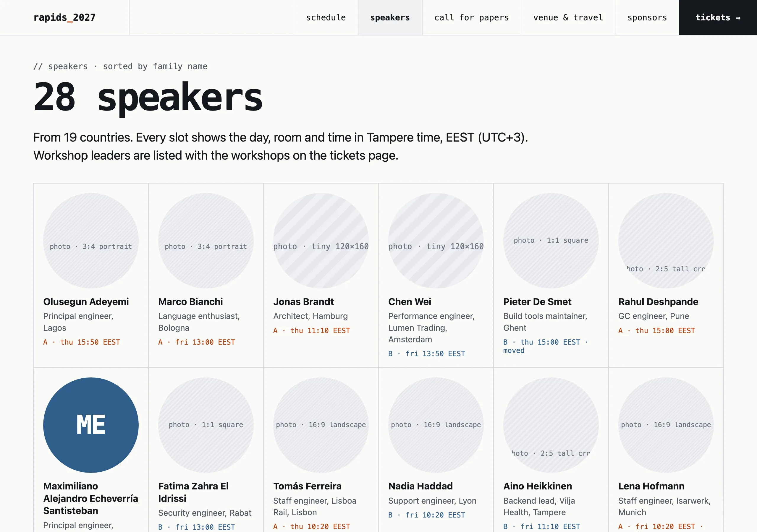This screenshot has height=532, width=757.
Task: Open Jonas Brandt's tiny photo
Action: point(321,241)
